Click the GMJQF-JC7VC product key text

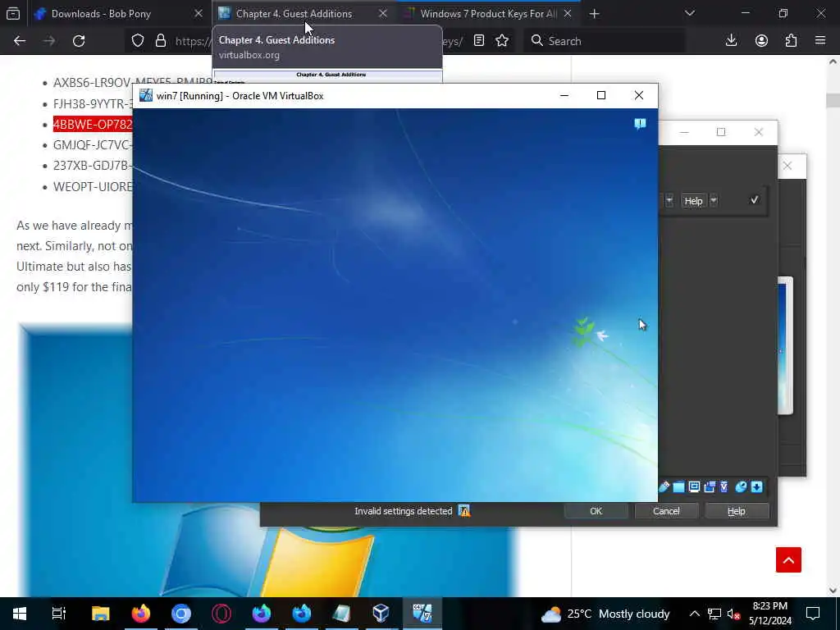pos(93,144)
